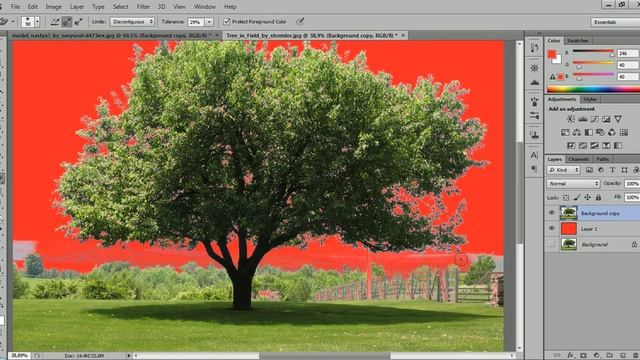Open the Layer menu

click(x=77, y=7)
